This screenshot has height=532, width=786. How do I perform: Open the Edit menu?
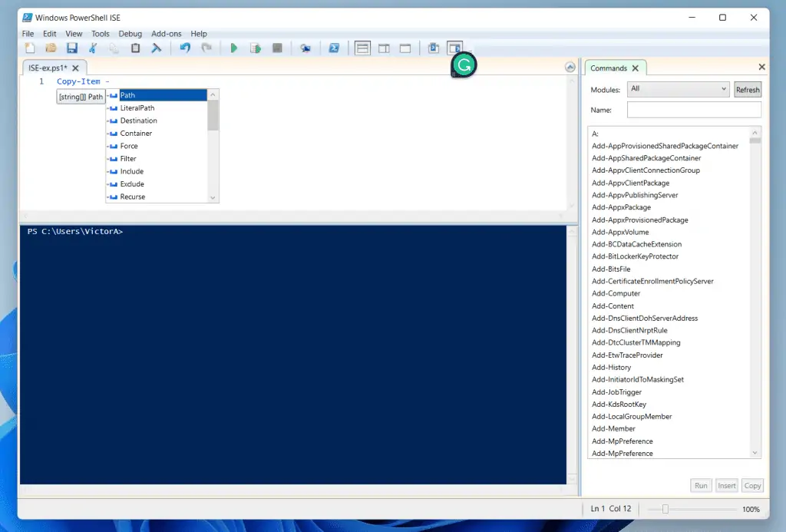[x=50, y=34]
